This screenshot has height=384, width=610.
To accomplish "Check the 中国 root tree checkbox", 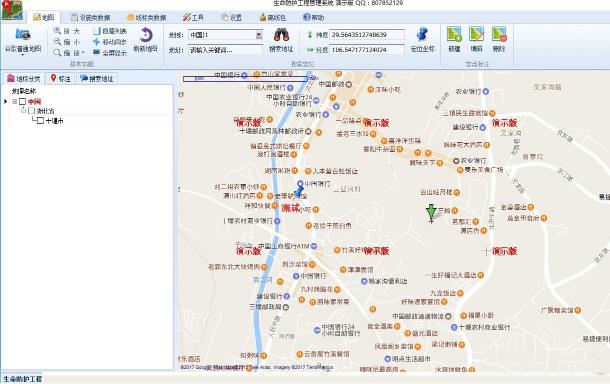I will click(x=23, y=102).
